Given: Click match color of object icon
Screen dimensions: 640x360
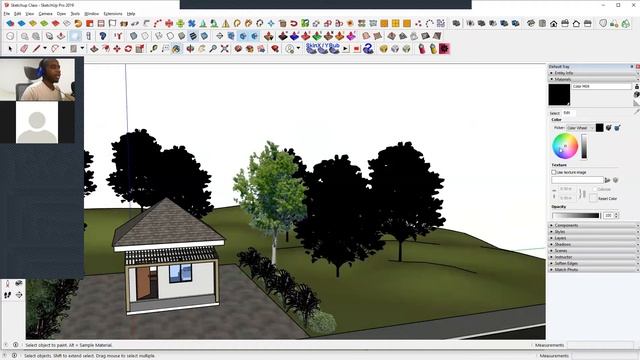Looking at the screenshot, I should (609, 128).
